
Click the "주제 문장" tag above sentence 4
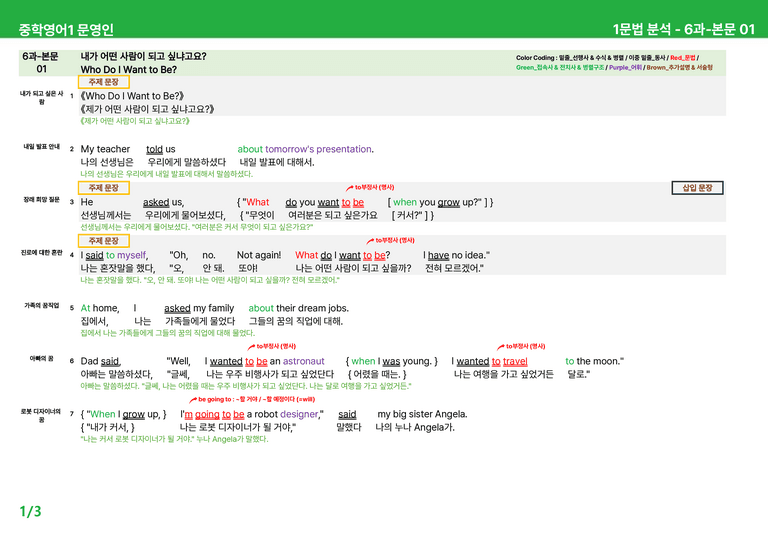[x=103, y=240]
